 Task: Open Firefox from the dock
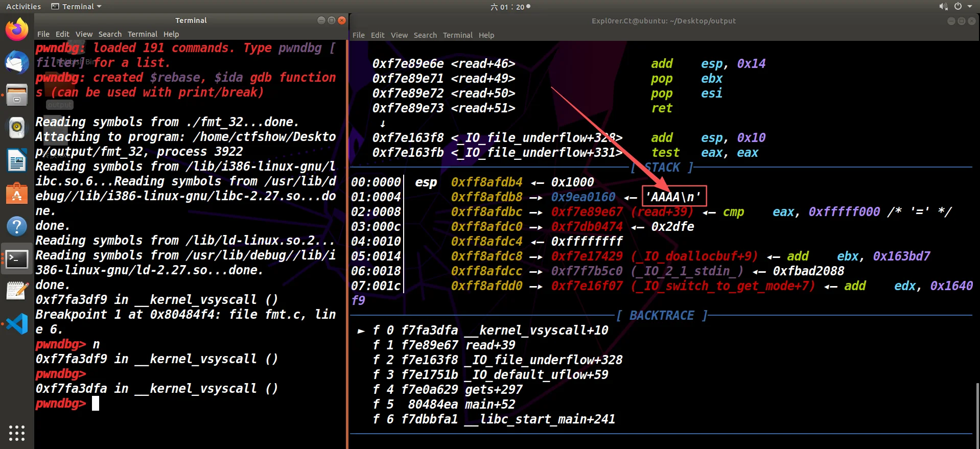pyautogui.click(x=17, y=29)
